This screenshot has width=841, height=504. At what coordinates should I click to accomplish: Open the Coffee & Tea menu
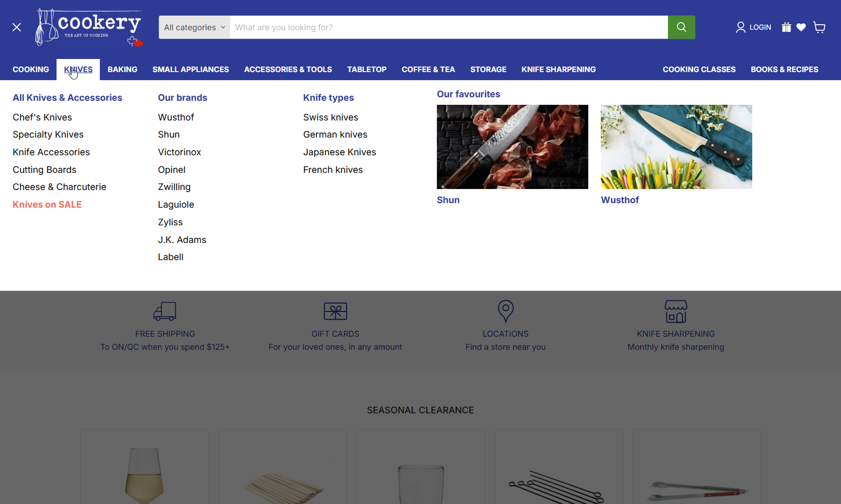point(428,70)
